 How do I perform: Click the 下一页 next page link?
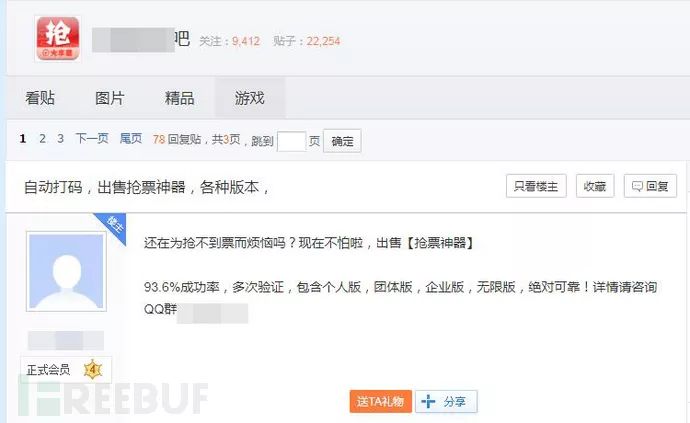pos(92,139)
